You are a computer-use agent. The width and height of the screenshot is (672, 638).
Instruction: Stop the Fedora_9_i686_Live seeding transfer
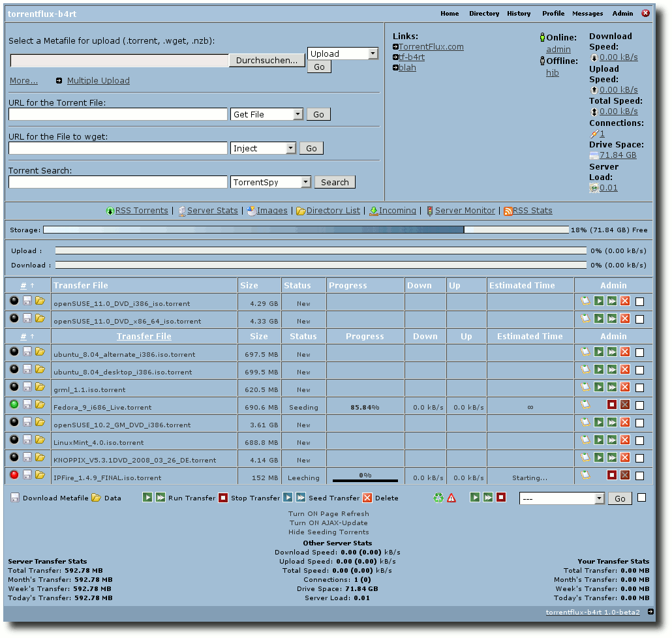click(611, 405)
